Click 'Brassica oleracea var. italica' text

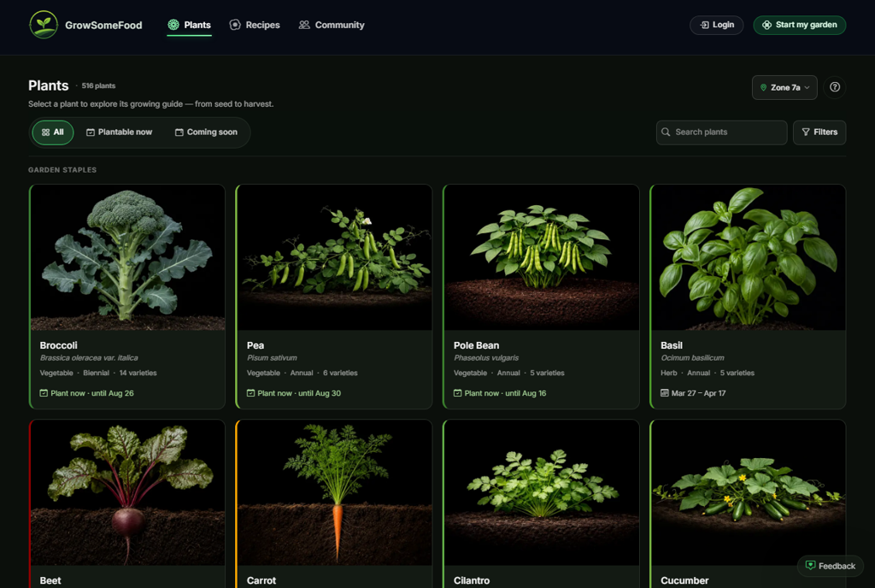[89, 358]
